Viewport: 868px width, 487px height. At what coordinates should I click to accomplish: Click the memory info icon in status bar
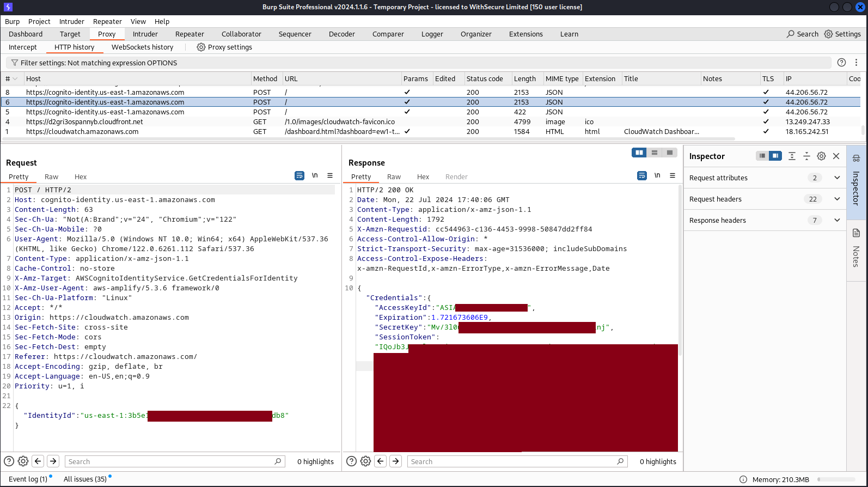[743, 479]
